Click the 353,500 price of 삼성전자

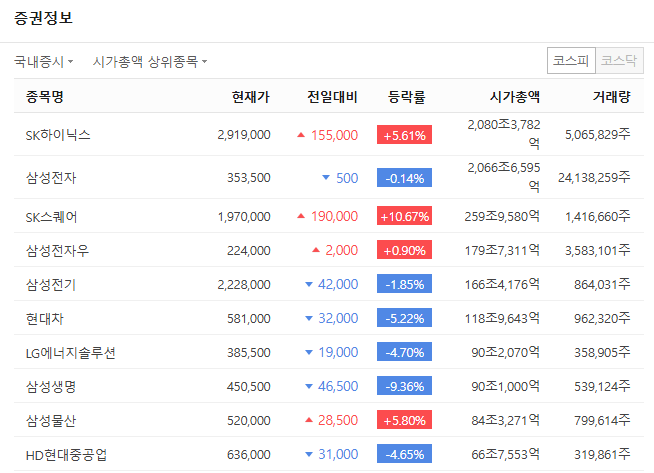click(x=249, y=178)
